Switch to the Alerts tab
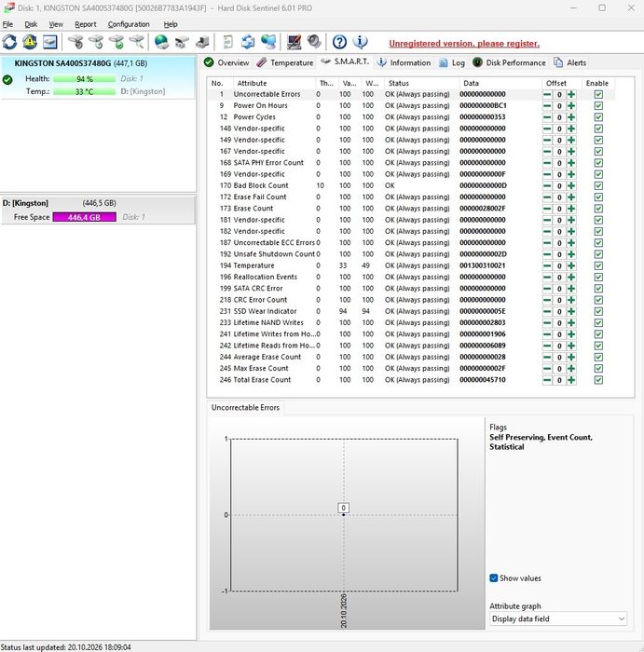 point(570,62)
